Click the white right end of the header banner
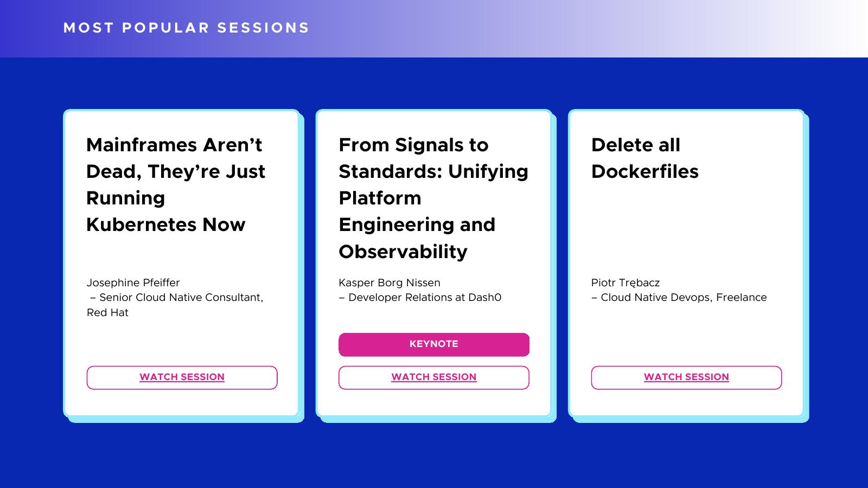The image size is (868, 488). [x=846, y=28]
